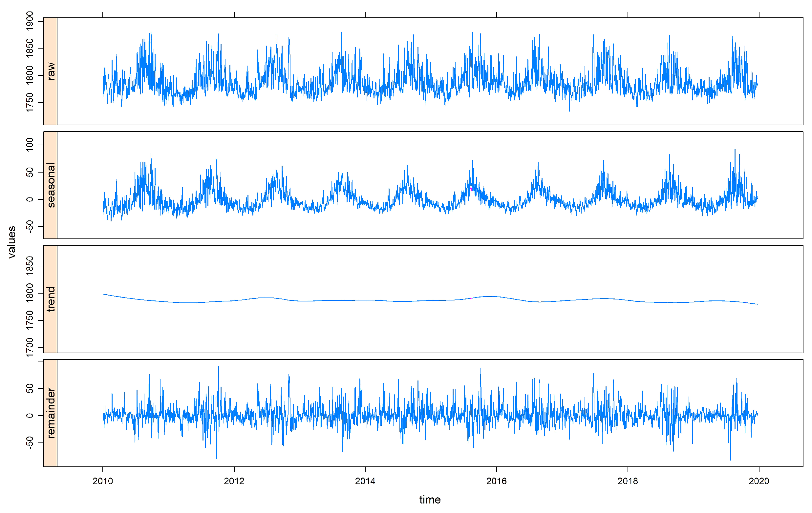The width and height of the screenshot is (812, 513).
Task: Select the "remainder" panel strip label
Action: 51,413
